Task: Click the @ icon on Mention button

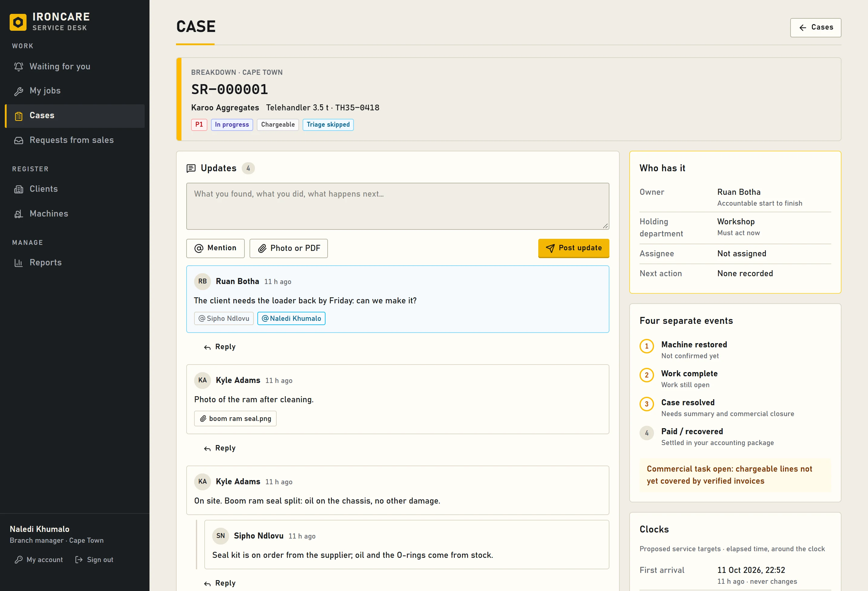Action: pyautogui.click(x=199, y=248)
